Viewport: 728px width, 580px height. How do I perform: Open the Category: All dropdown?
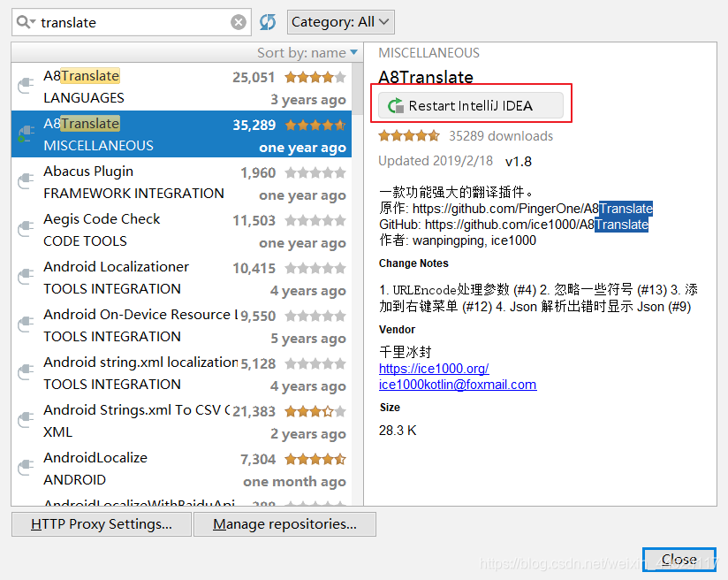(x=341, y=22)
